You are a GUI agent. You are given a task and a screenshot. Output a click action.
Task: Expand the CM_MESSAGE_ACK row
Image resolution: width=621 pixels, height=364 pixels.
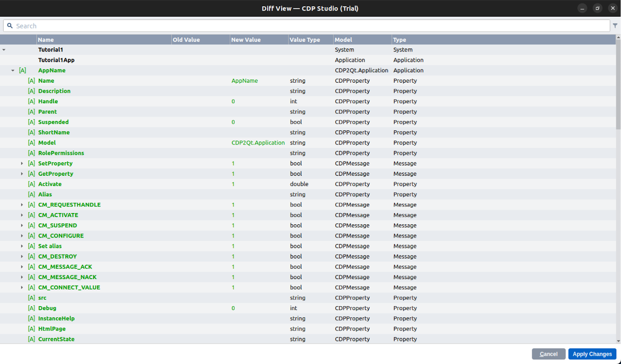(x=22, y=267)
